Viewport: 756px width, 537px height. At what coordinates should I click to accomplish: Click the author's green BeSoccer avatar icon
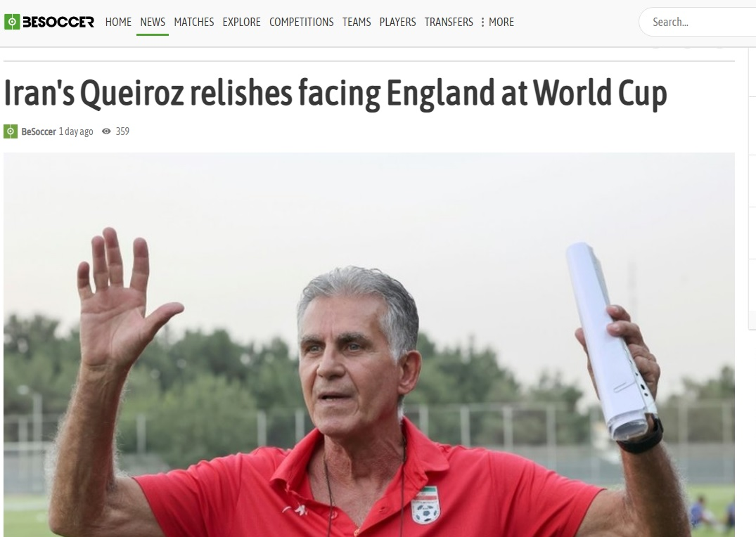point(11,131)
